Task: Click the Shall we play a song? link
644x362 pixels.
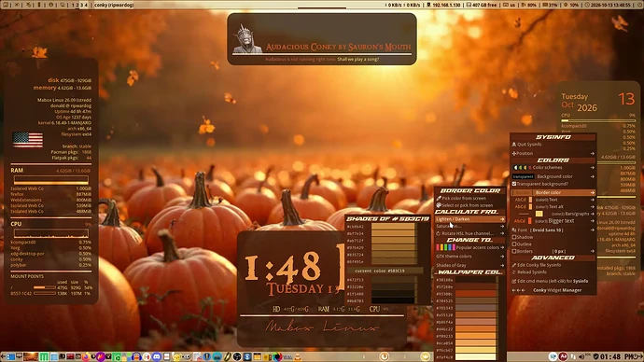Action: click(357, 59)
